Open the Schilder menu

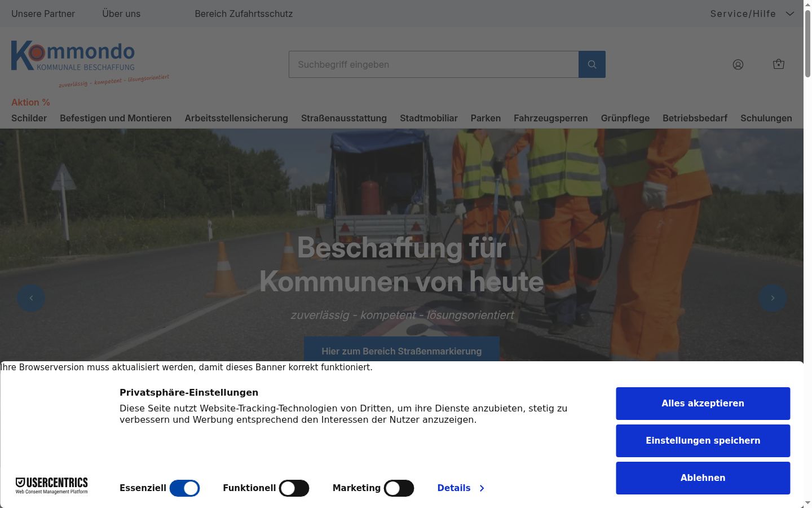pyautogui.click(x=29, y=118)
